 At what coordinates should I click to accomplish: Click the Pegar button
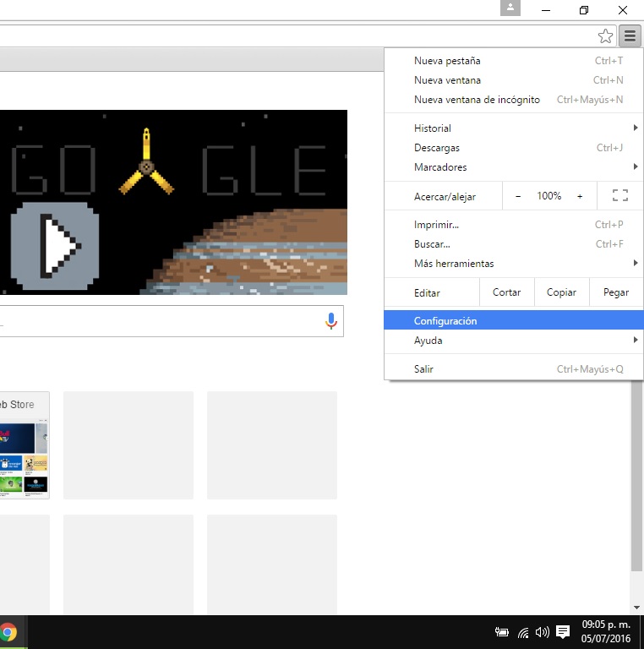tap(616, 292)
